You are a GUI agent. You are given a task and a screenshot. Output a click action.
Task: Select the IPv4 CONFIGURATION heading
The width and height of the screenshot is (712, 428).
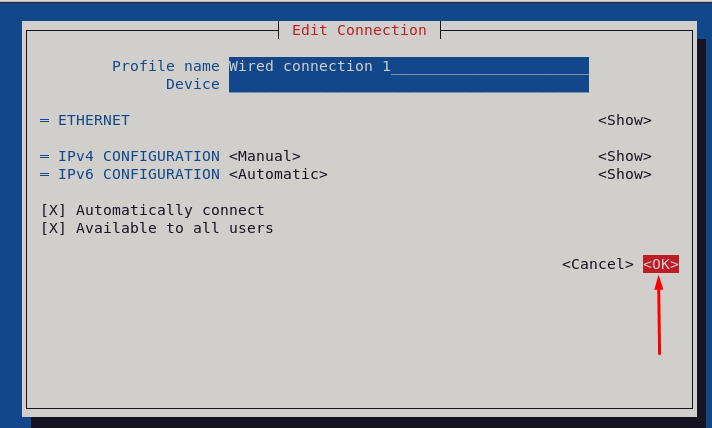[x=139, y=156]
